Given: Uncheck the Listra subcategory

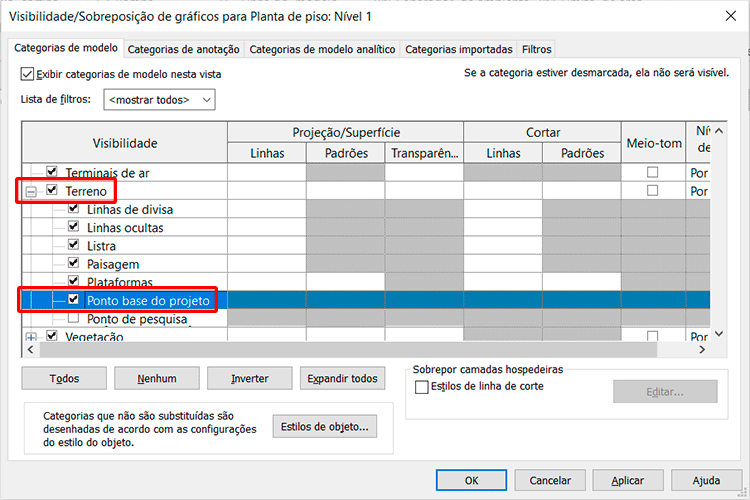Looking at the screenshot, I should click(x=73, y=244).
